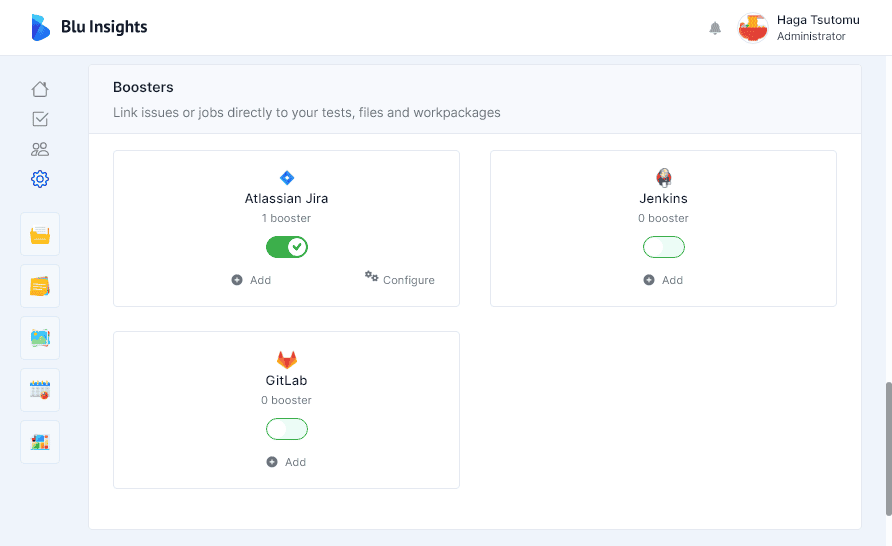The height and width of the screenshot is (546, 892).
Task: Click the '1 booster' count text
Action: [286, 218]
